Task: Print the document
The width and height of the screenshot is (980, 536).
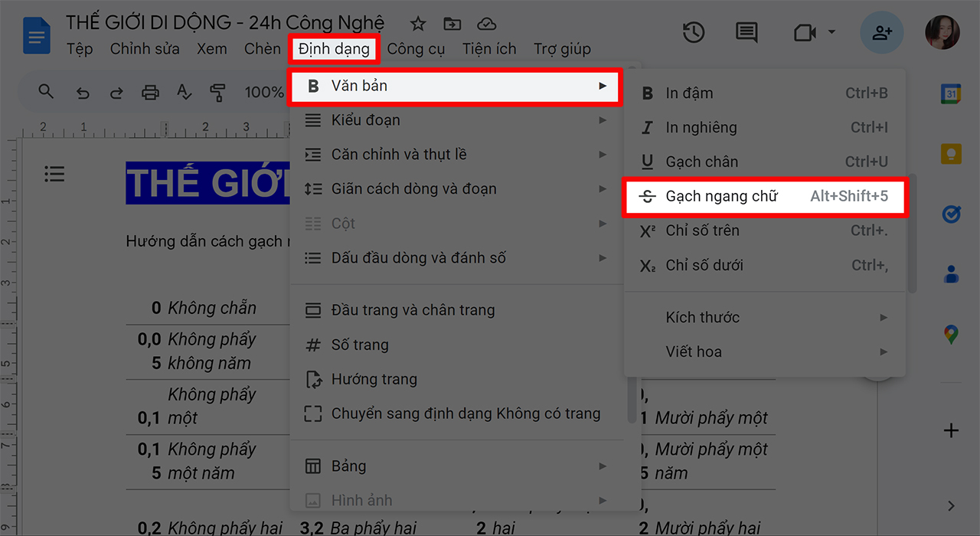Action: pyautogui.click(x=150, y=92)
